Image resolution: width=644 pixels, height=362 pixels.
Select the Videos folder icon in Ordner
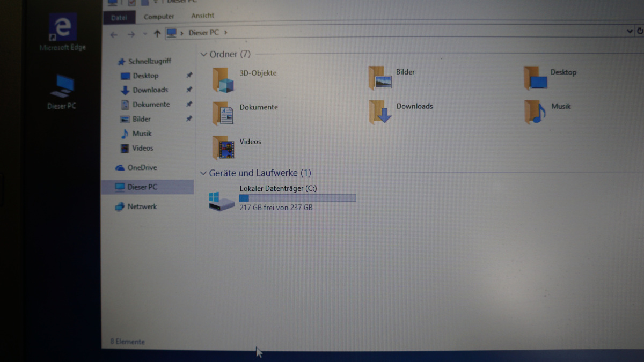pyautogui.click(x=223, y=147)
